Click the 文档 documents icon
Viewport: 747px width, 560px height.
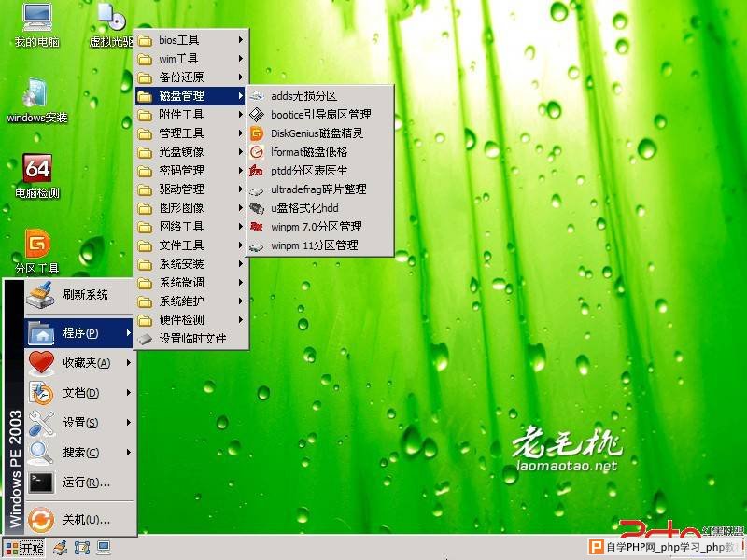pyautogui.click(x=41, y=393)
